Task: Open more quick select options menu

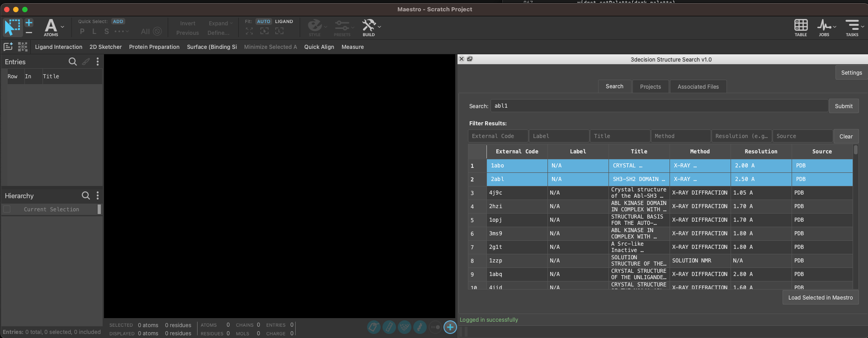Action: tap(121, 31)
